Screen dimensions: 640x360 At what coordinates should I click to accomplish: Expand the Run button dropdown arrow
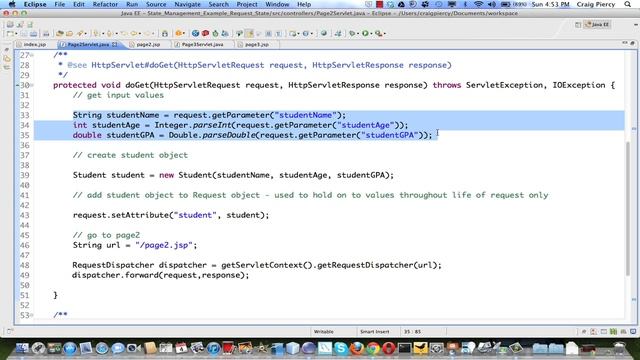pyautogui.click(x=371, y=33)
